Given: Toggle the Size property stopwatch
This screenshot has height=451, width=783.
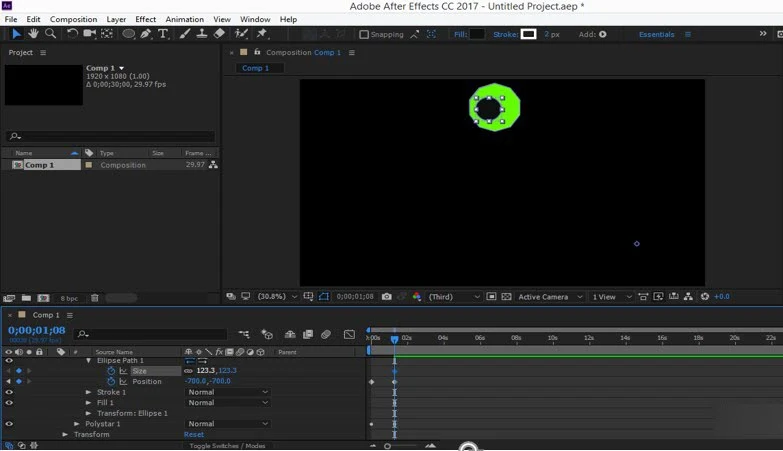Looking at the screenshot, I should click(x=111, y=371).
